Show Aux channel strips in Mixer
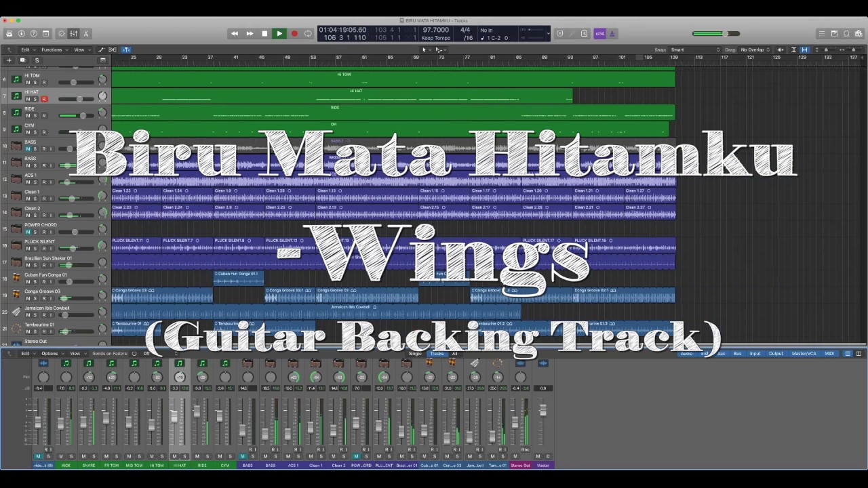 pos(722,353)
